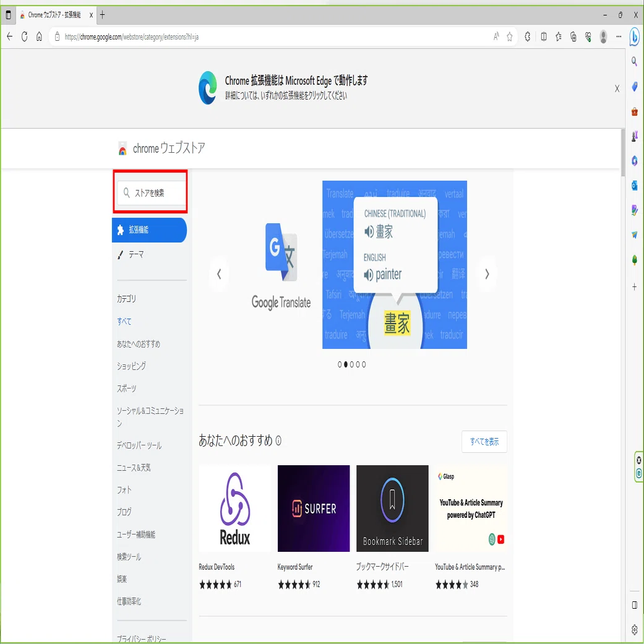Screen dimensions: 644x644
Task: Select the ソーシャル&コミュニケーション category
Action: [x=150, y=416]
